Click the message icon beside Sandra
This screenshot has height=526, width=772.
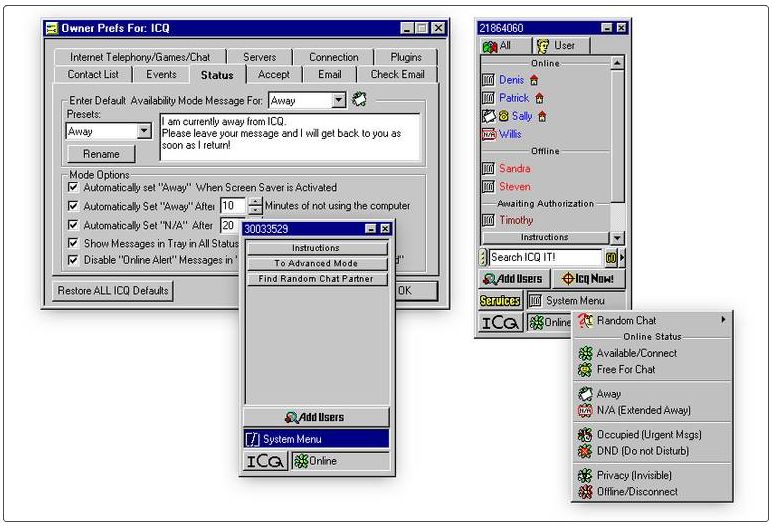(x=488, y=168)
